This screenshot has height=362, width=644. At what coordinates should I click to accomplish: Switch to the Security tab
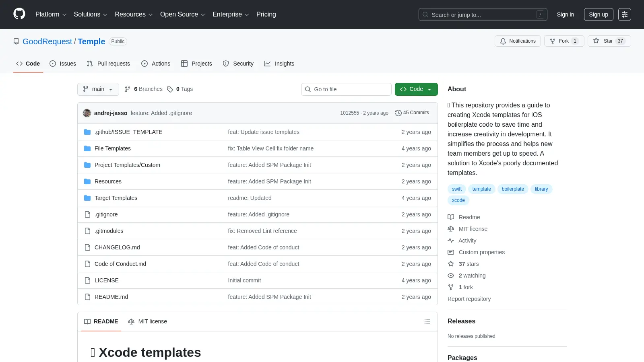click(238, 64)
